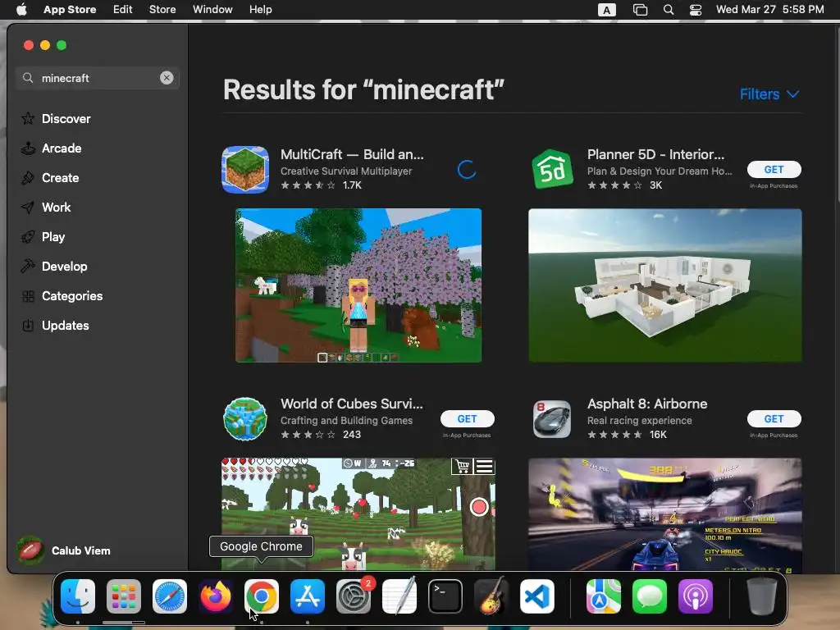The height and width of the screenshot is (630, 840).
Task: View the Asphalt 8 racing screenshot
Action: point(664,514)
